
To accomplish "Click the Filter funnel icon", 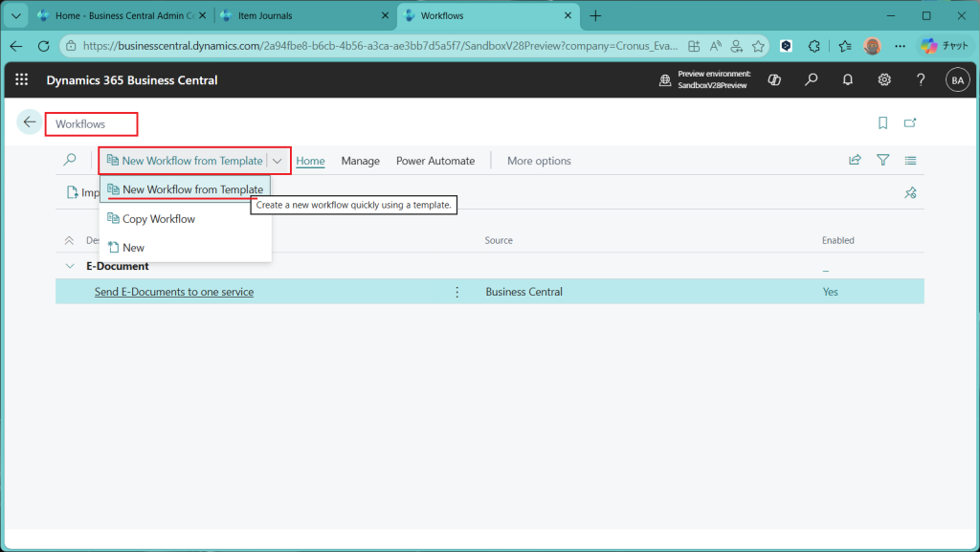I will [x=883, y=161].
